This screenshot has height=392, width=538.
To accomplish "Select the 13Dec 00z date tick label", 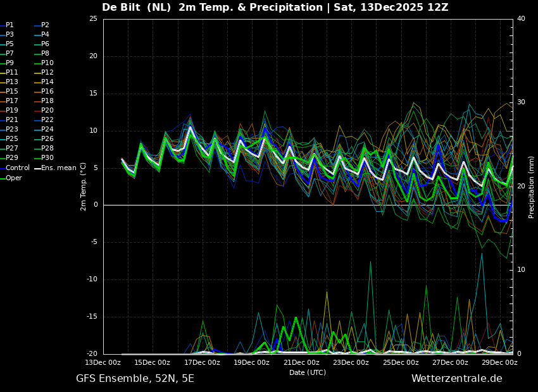I will pyautogui.click(x=103, y=362).
